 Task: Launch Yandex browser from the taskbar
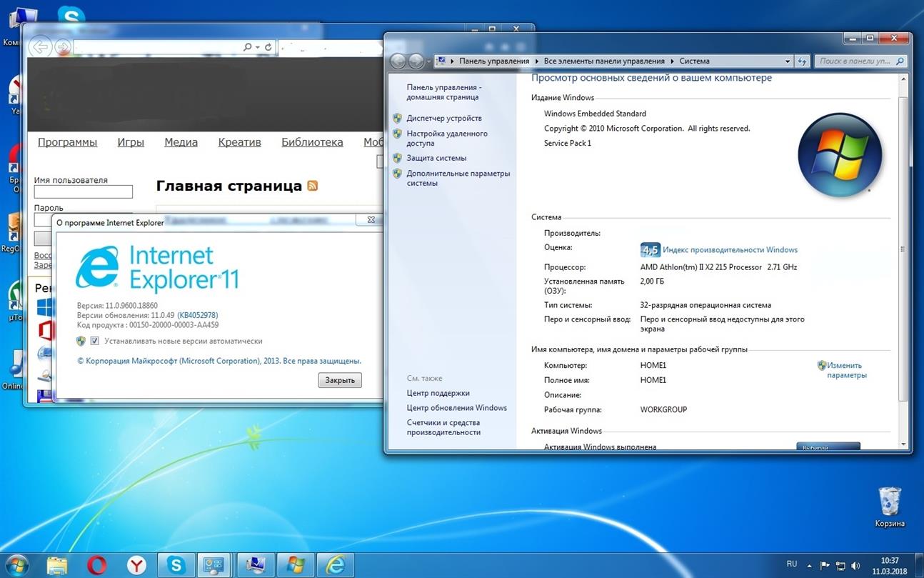point(136,565)
